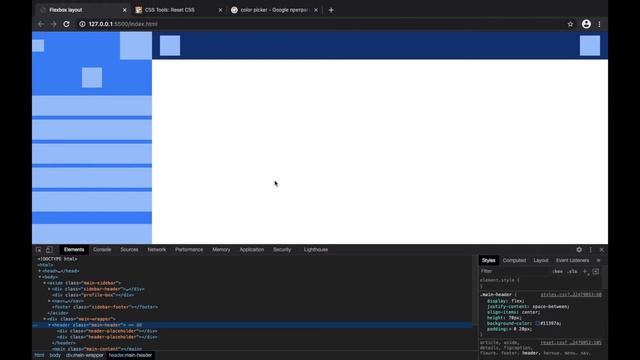
Task: Collapse the div main-wrapper node
Action: tap(44, 319)
